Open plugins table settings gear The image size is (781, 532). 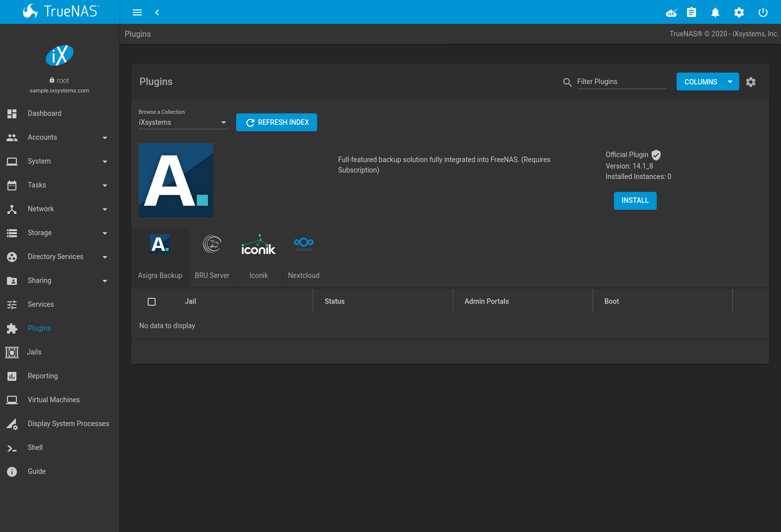[751, 82]
